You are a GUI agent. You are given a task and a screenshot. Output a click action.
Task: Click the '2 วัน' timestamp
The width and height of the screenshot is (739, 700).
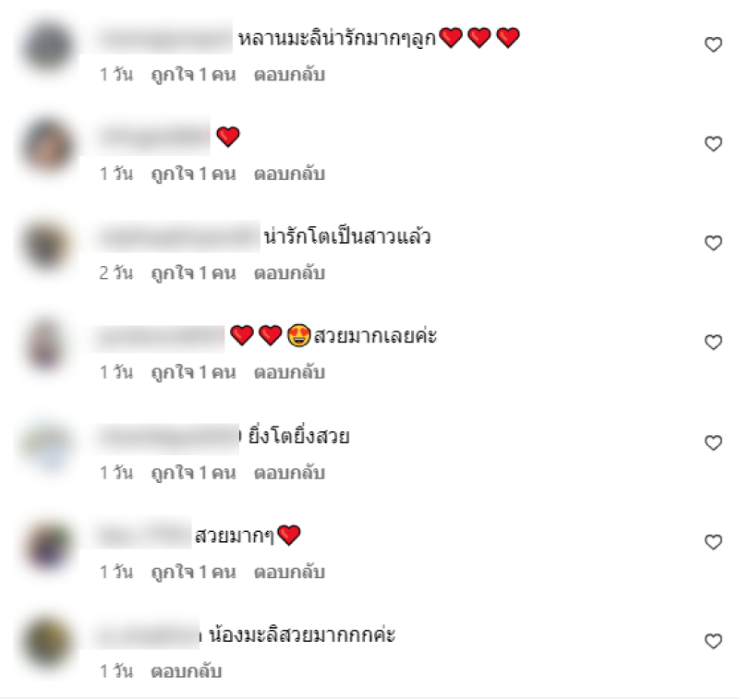tap(116, 272)
